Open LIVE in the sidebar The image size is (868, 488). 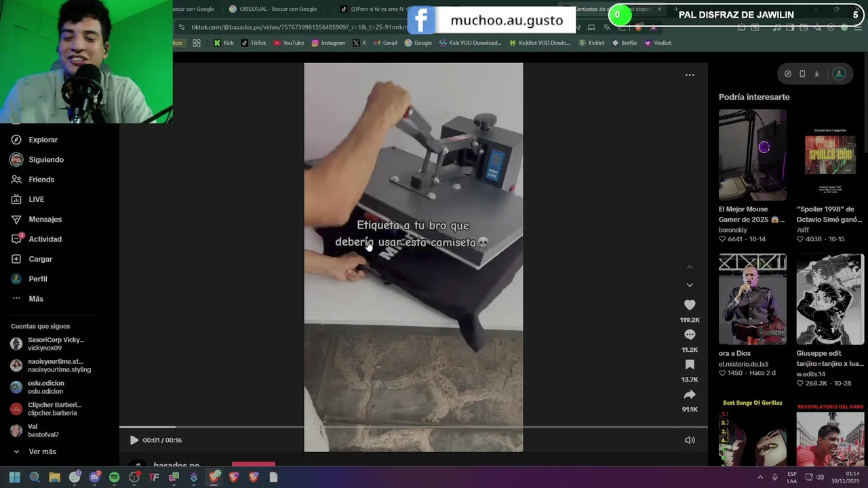pos(28,199)
